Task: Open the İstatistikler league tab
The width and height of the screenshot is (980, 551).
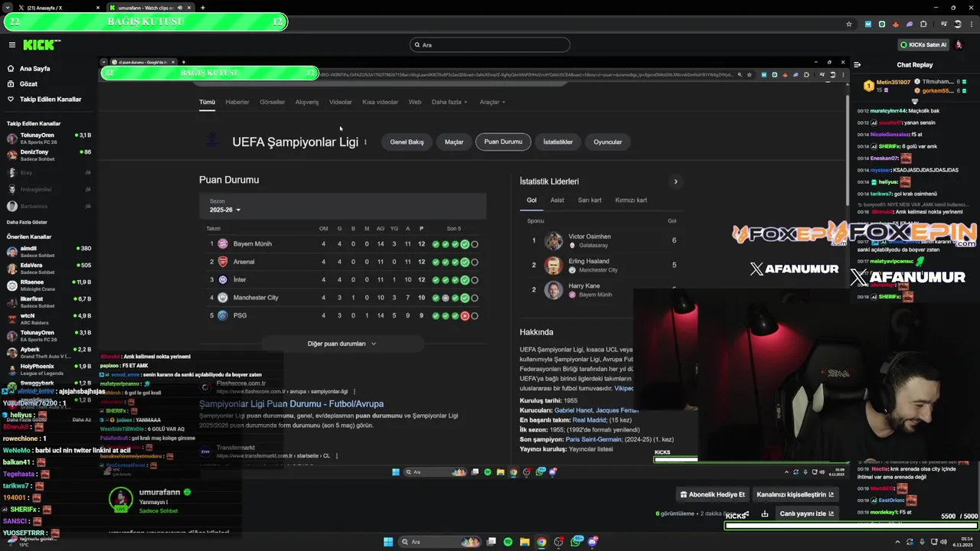Action: (558, 142)
